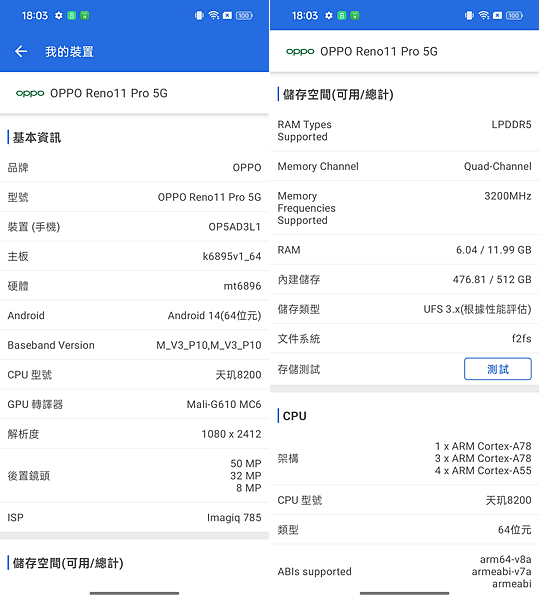
Task: Tap the 文件系統 value f2fs
Action: tap(521, 339)
